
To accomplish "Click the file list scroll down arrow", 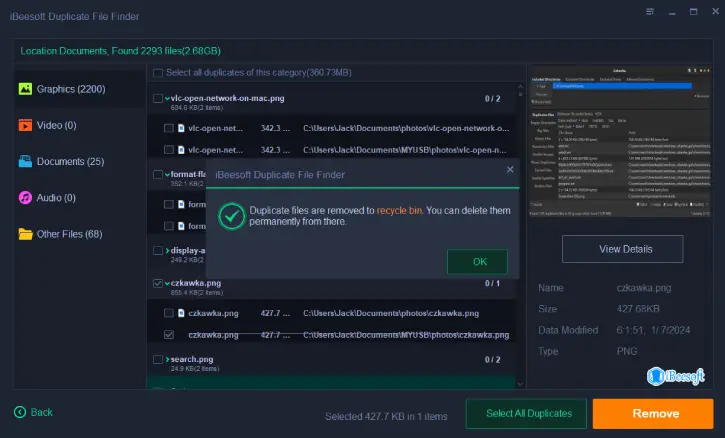I will point(520,384).
